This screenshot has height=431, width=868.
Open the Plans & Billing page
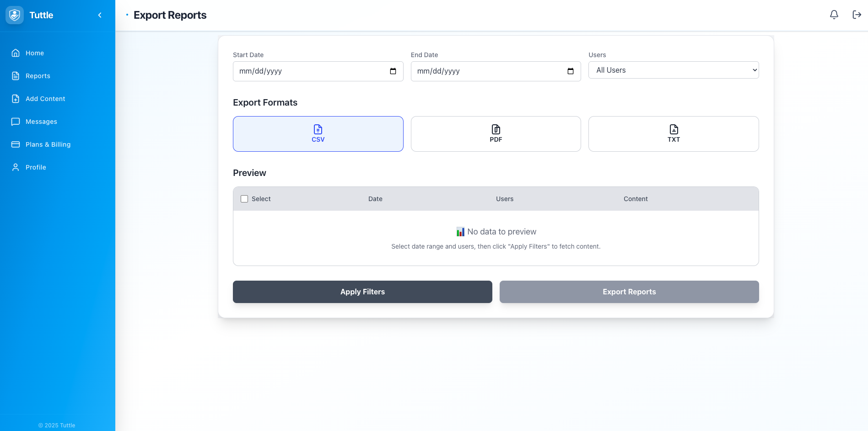coord(48,144)
